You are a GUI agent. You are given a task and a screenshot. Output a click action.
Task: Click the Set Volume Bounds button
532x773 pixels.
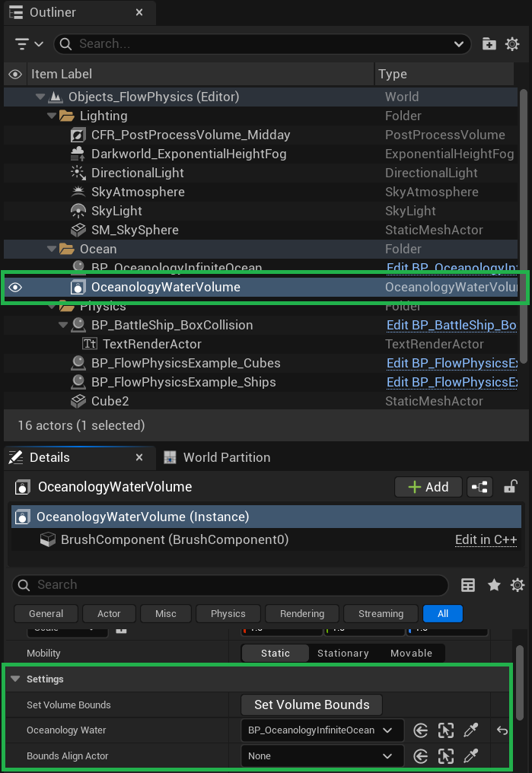click(x=311, y=705)
